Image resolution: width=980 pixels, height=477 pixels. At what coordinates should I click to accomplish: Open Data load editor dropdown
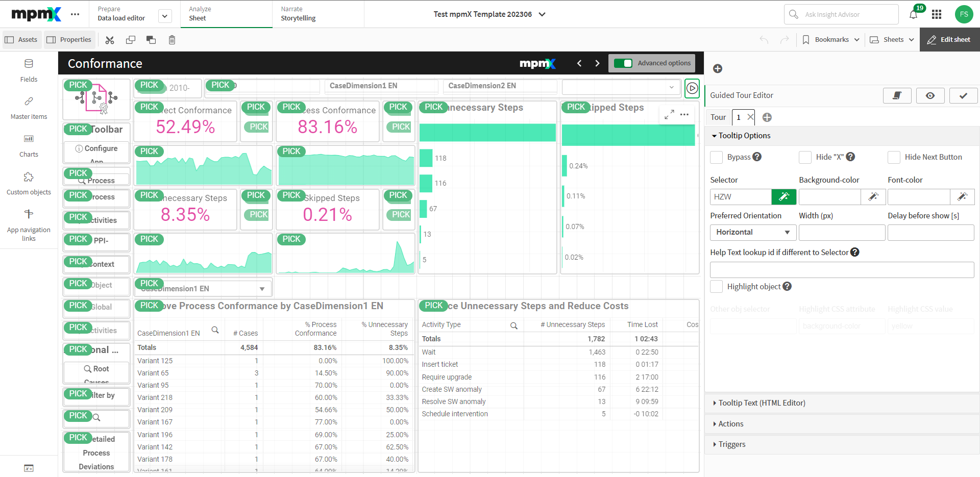pos(164,16)
